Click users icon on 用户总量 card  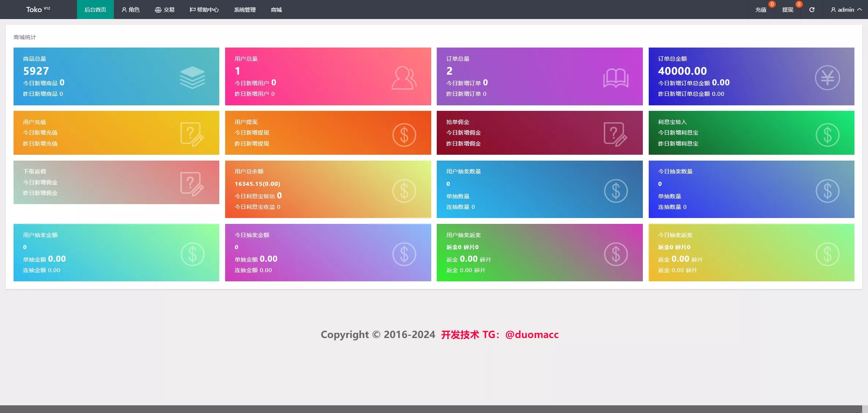click(x=404, y=78)
